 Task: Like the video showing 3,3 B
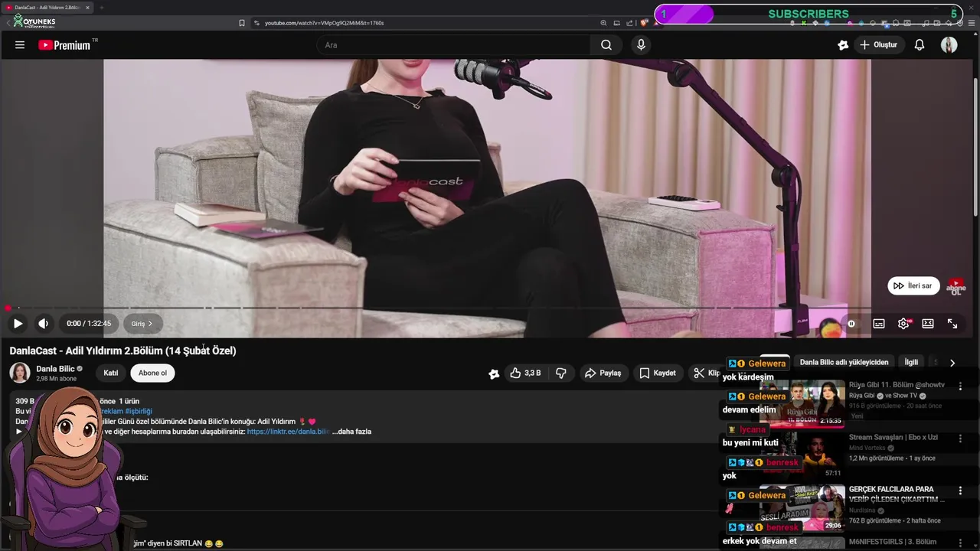tap(525, 373)
